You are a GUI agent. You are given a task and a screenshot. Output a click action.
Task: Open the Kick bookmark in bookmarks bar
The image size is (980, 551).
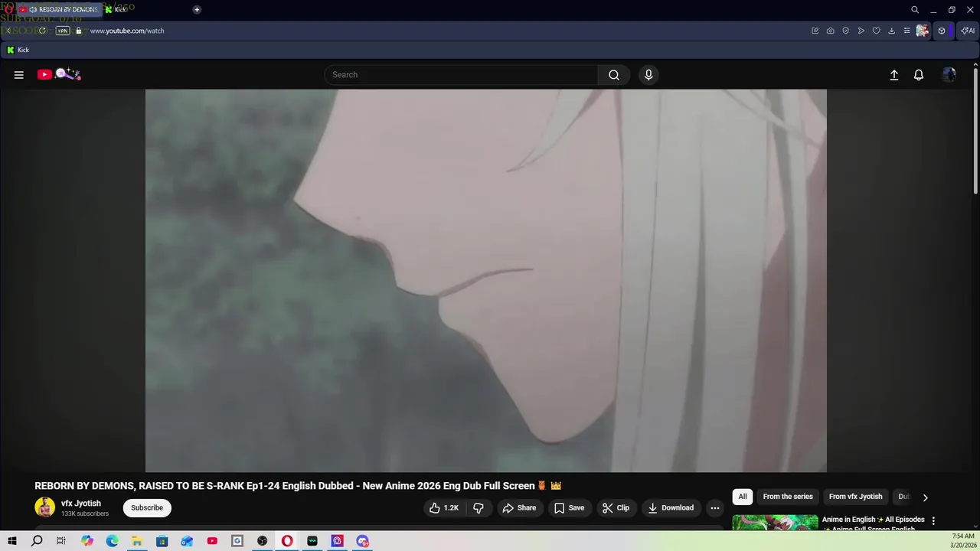pyautogui.click(x=18, y=50)
